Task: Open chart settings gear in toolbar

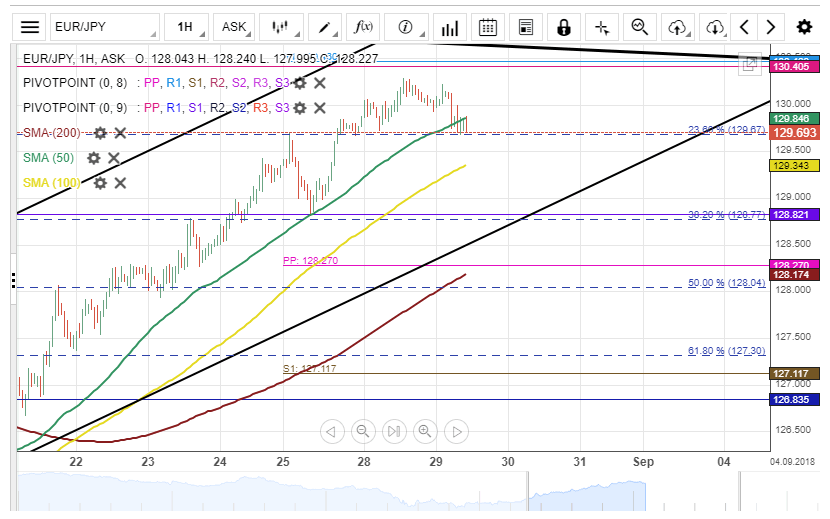Action: pos(804,27)
